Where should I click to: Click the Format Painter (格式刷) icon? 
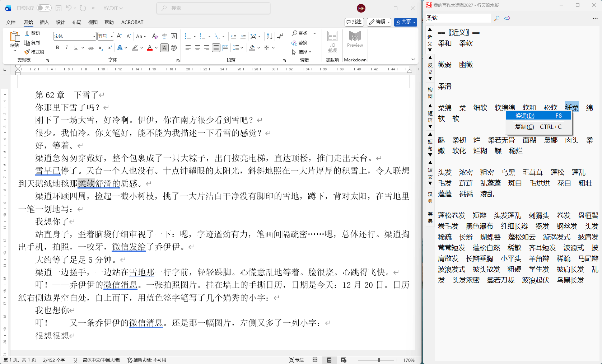[x=34, y=52]
